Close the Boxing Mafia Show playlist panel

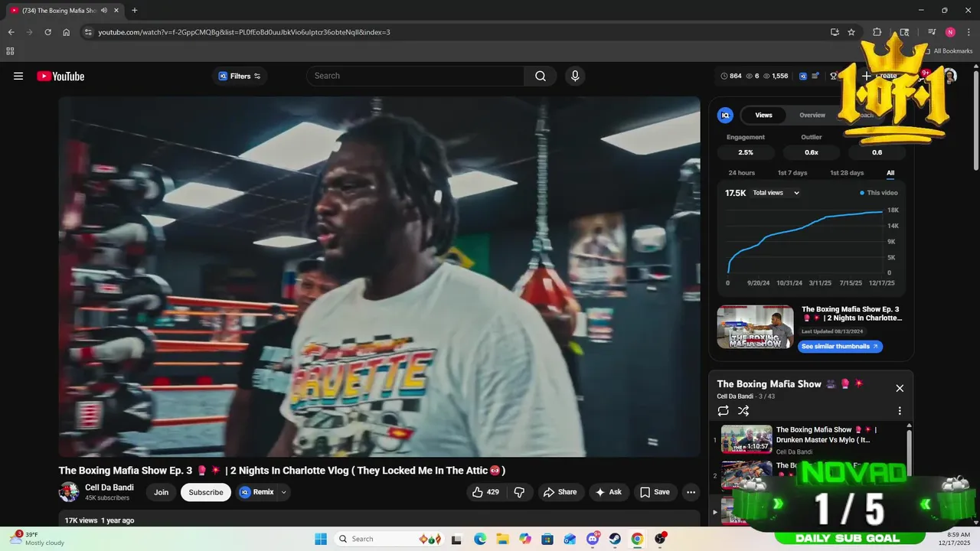click(x=900, y=388)
